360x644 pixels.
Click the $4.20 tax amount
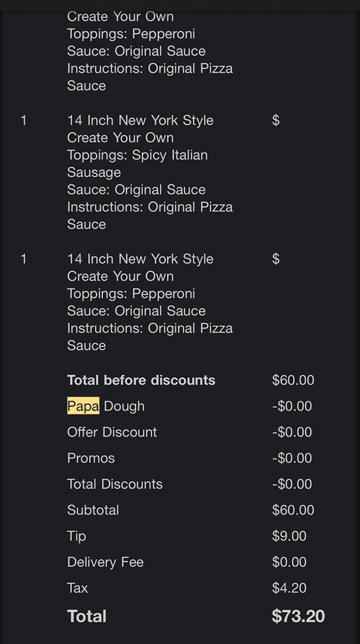coord(289,588)
